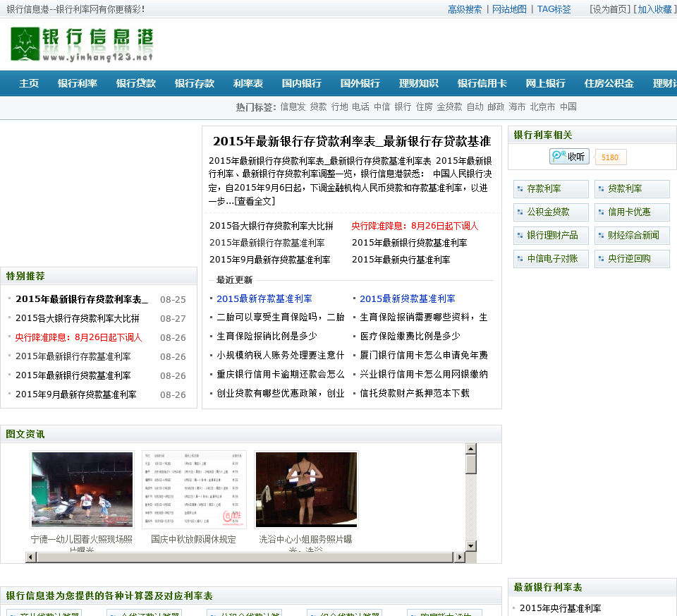Click the 中信电子对账 sidebar button
Viewport: 677px width, 616px height.
[x=551, y=259]
